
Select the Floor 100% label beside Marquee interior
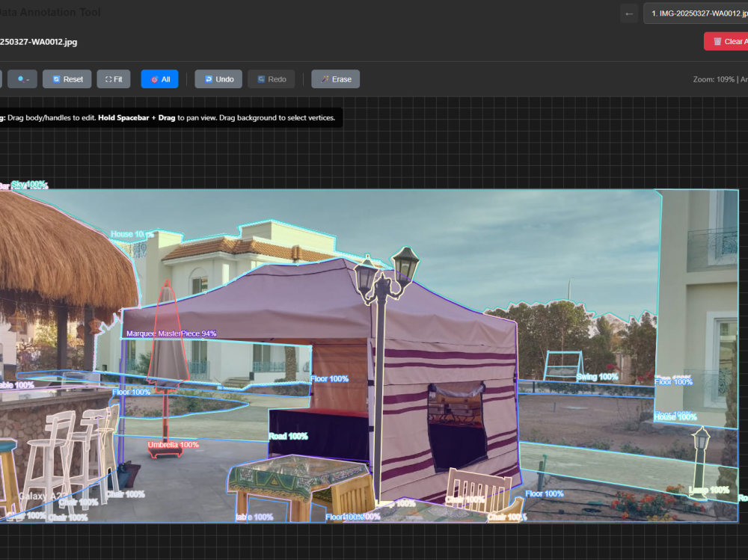[x=330, y=379]
